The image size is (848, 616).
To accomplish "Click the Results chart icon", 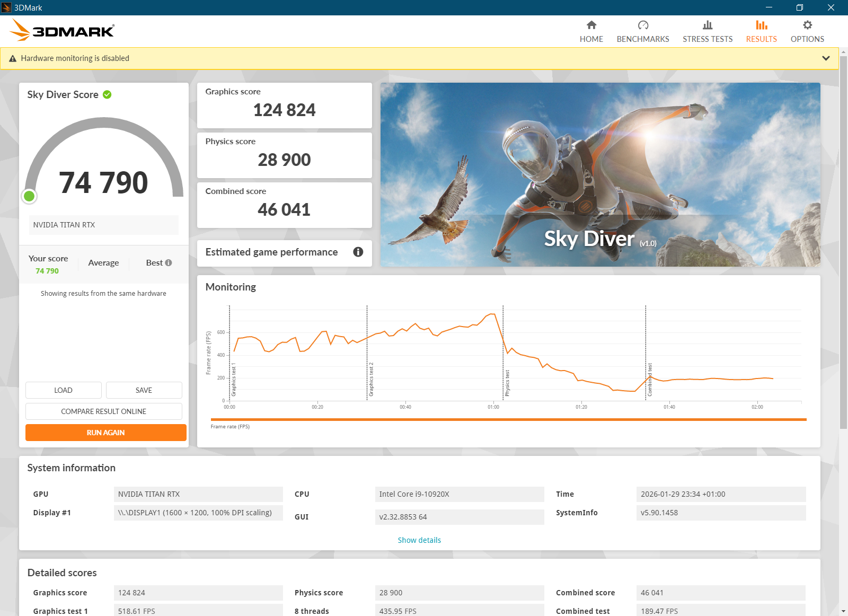I will 762,25.
